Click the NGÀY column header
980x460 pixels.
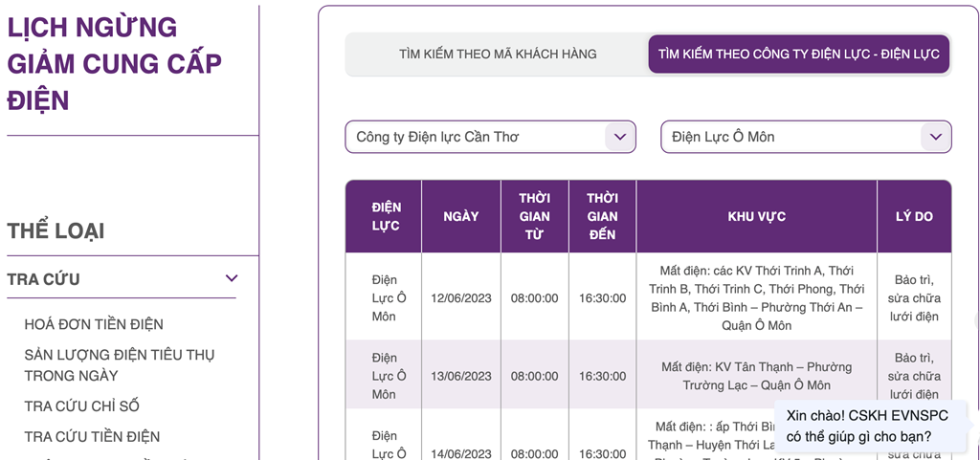coord(460,216)
